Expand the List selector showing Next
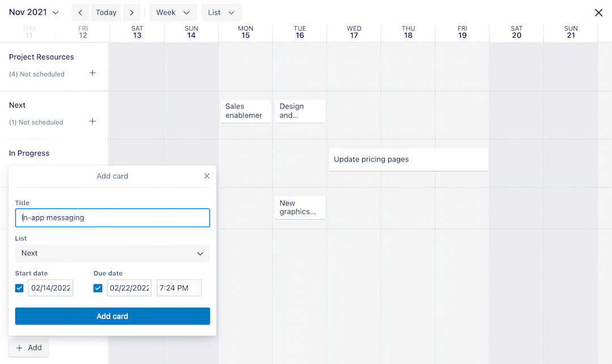 coord(112,253)
